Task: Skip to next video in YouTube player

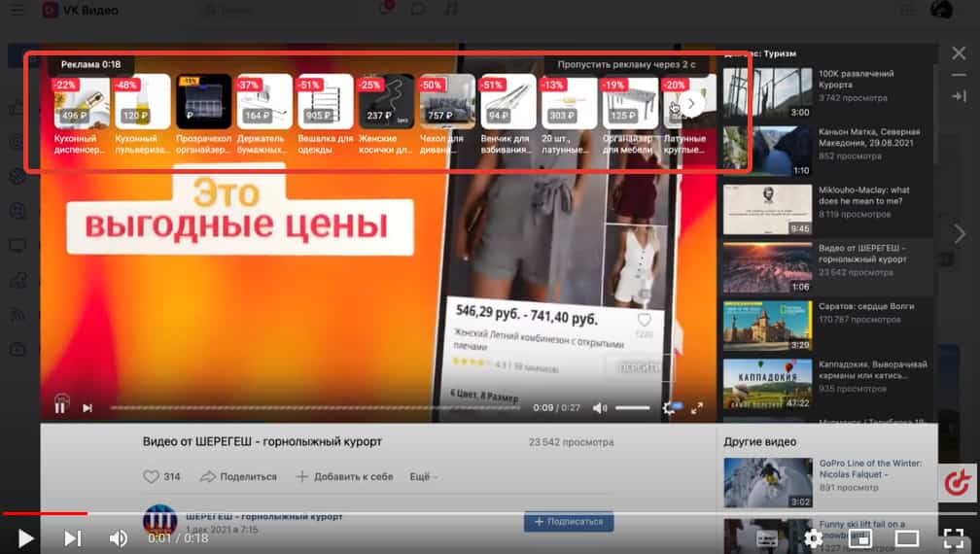Action: (73, 537)
